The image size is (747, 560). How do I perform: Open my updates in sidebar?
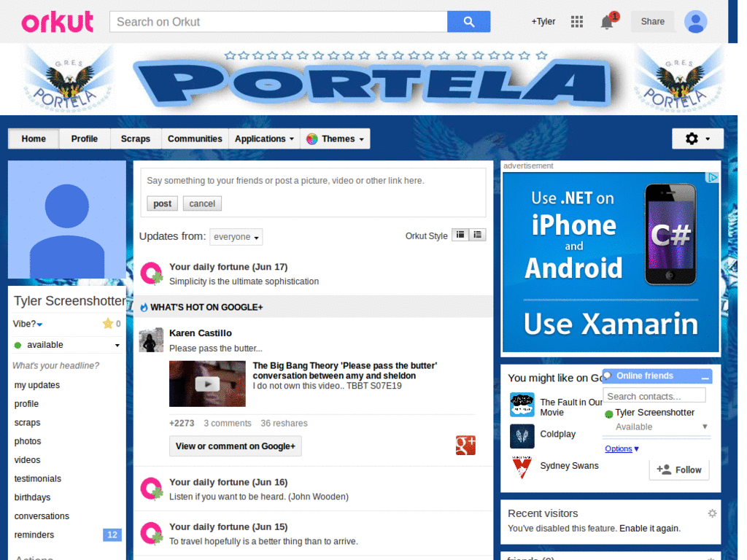pos(37,385)
